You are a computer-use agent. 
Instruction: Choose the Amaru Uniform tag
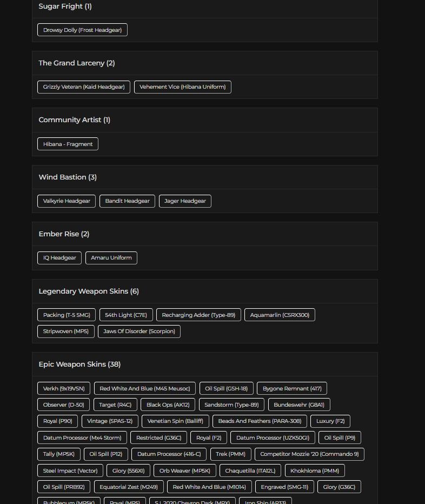point(111,258)
